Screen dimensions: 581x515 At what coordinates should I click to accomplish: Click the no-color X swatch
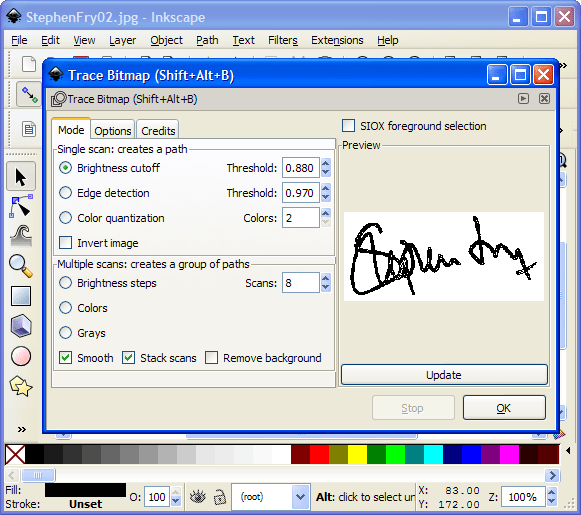point(15,454)
